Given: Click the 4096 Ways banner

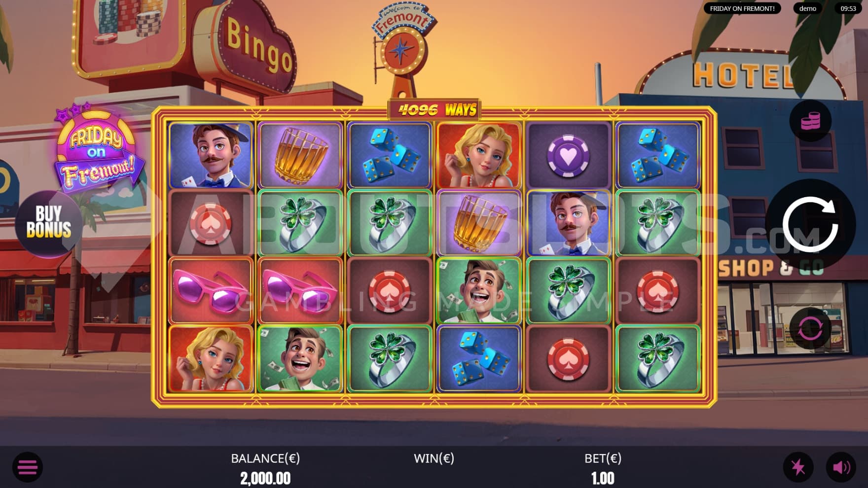Looking at the screenshot, I should coord(434,109).
